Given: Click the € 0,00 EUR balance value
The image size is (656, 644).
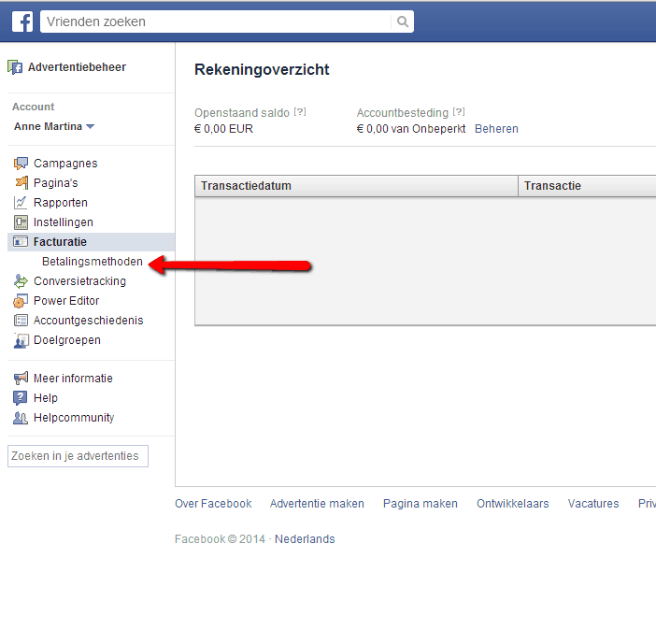Looking at the screenshot, I should pyautogui.click(x=223, y=129).
